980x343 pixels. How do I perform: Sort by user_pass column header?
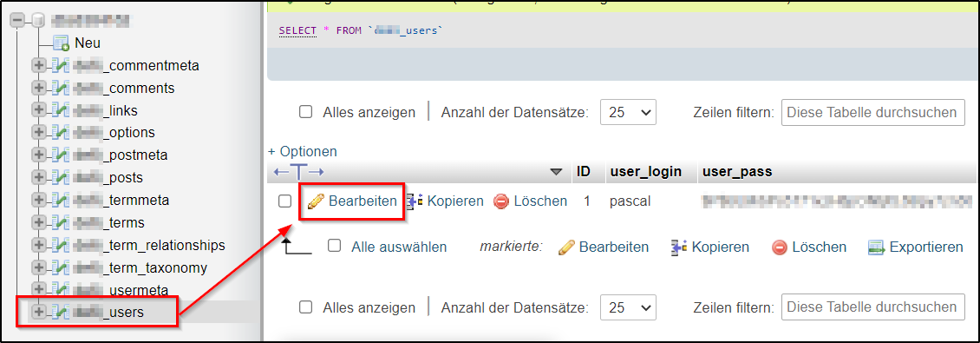[x=737, y=172]
